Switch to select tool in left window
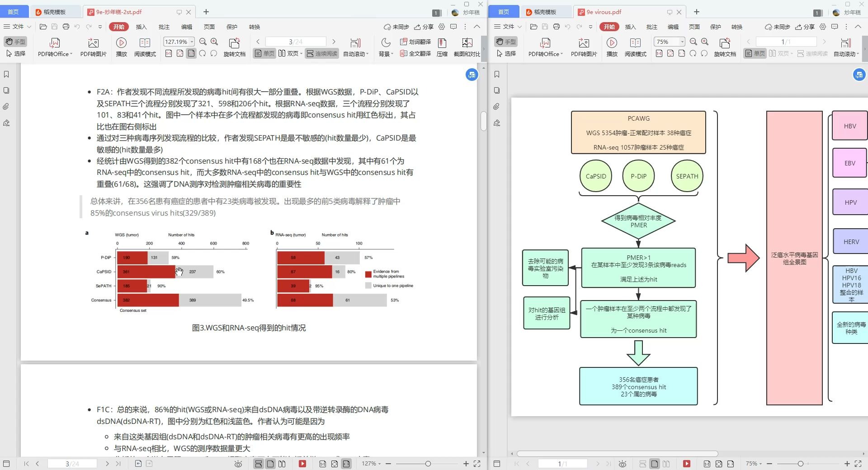Screen dimensions: 868x470 (15, 53)
